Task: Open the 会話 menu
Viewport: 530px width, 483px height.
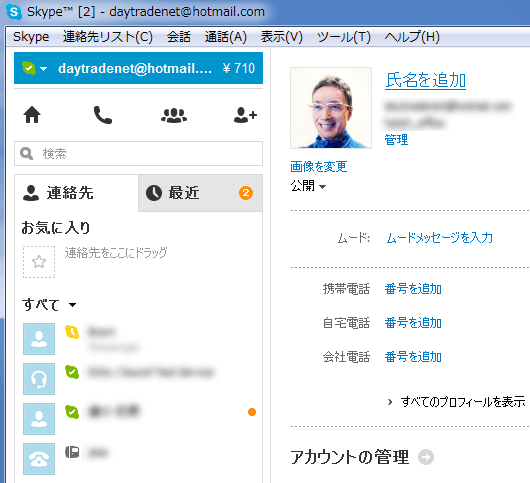Action: coord(179,37)
